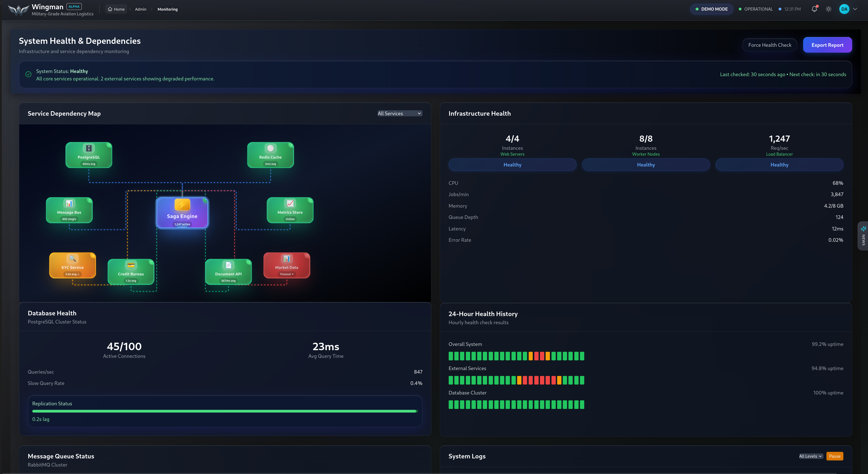Screen dimensions: 868x474
Task: Click the Replication Status progress bar
Action: point(225,411)
